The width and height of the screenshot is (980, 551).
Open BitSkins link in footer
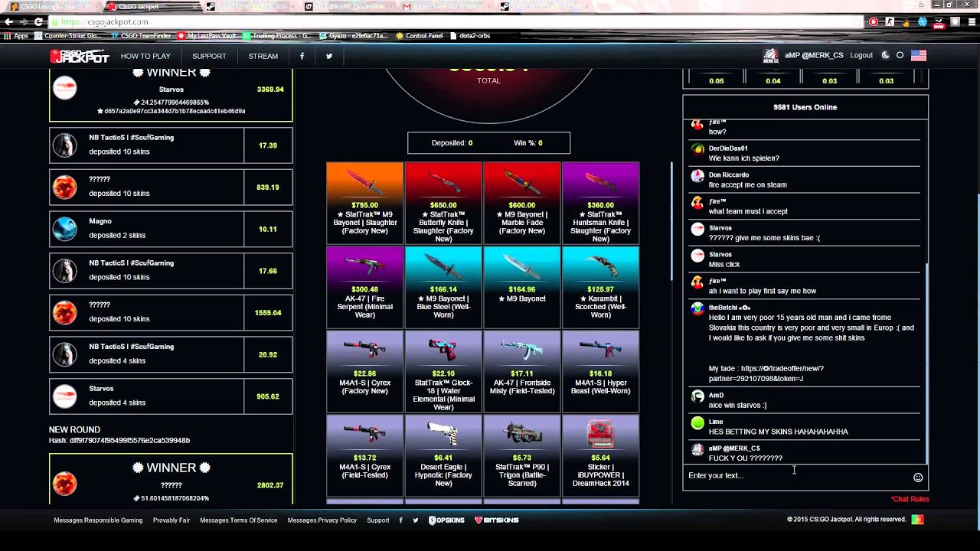[496, 520]
